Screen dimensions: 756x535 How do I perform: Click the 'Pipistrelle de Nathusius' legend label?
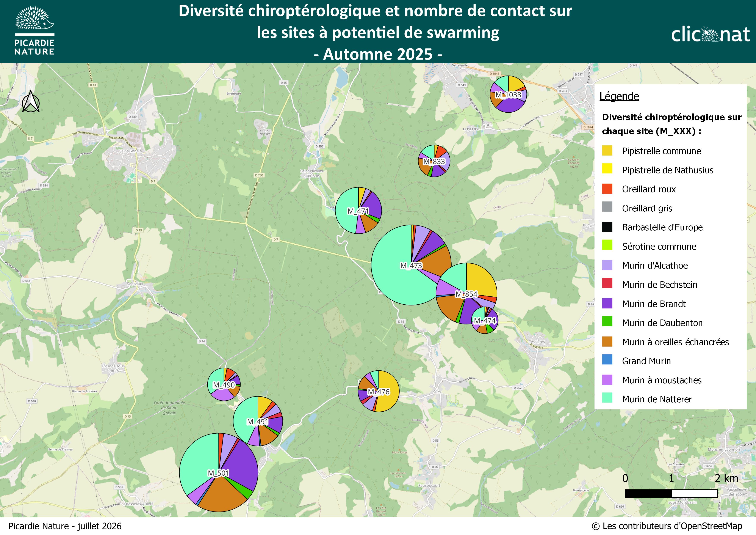tap(668, 170)
